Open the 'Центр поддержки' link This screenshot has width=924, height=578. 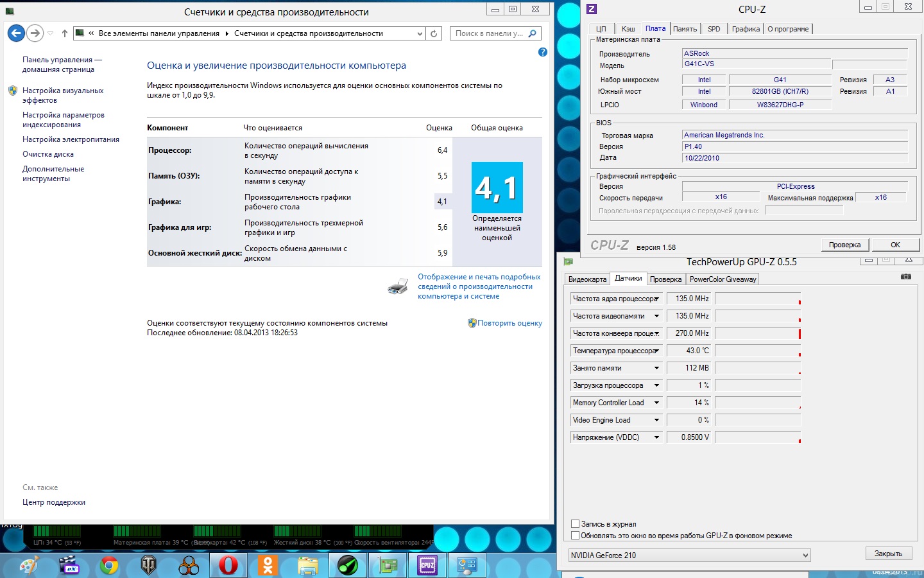pyautogui.click(x=54, y=502)
